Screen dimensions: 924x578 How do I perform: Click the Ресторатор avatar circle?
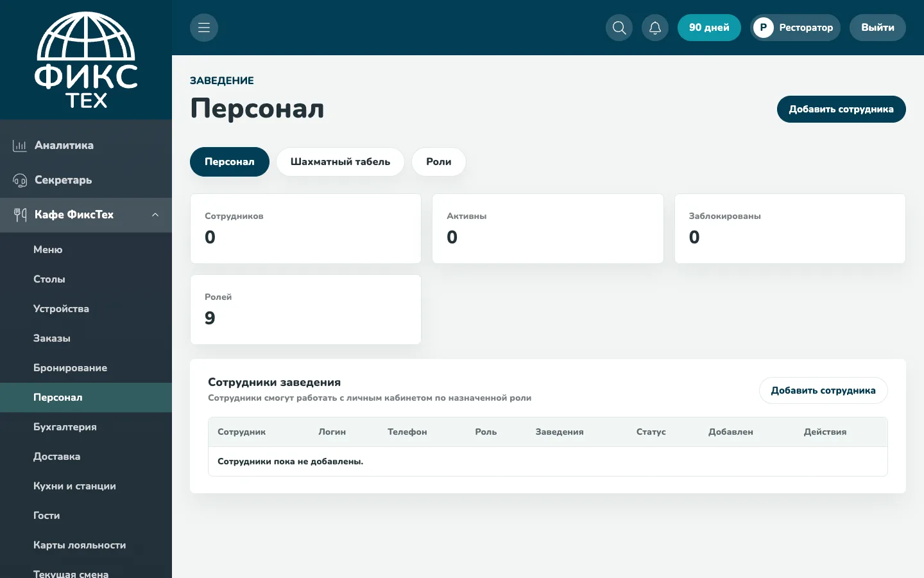pos(764,28)
